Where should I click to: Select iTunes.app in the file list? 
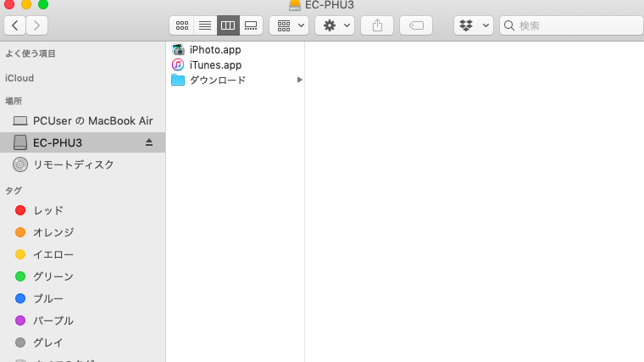point(236,65)
